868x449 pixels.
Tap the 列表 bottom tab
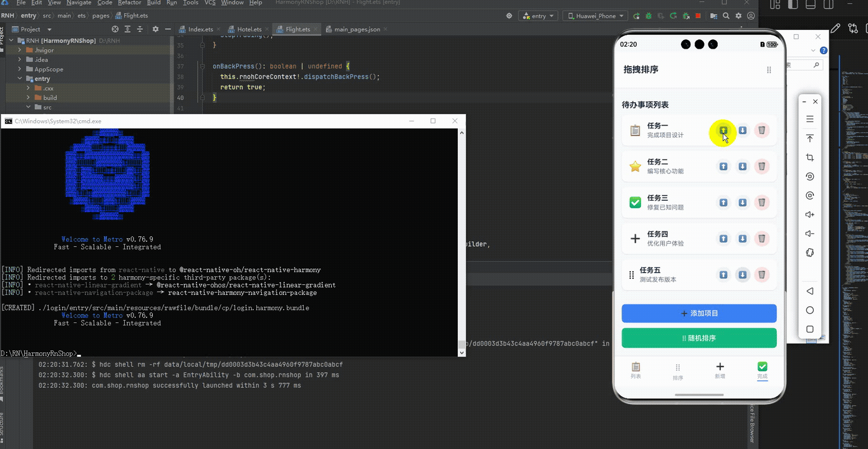click(x=635, y=370)
